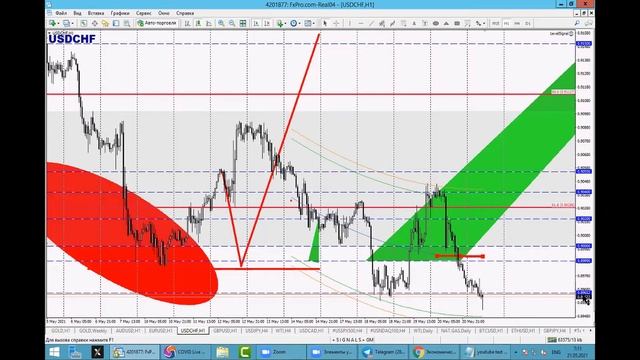Pick the horizontal line drawing tool
This screenshot has height=360, width=640.
(x=360, y=23)
